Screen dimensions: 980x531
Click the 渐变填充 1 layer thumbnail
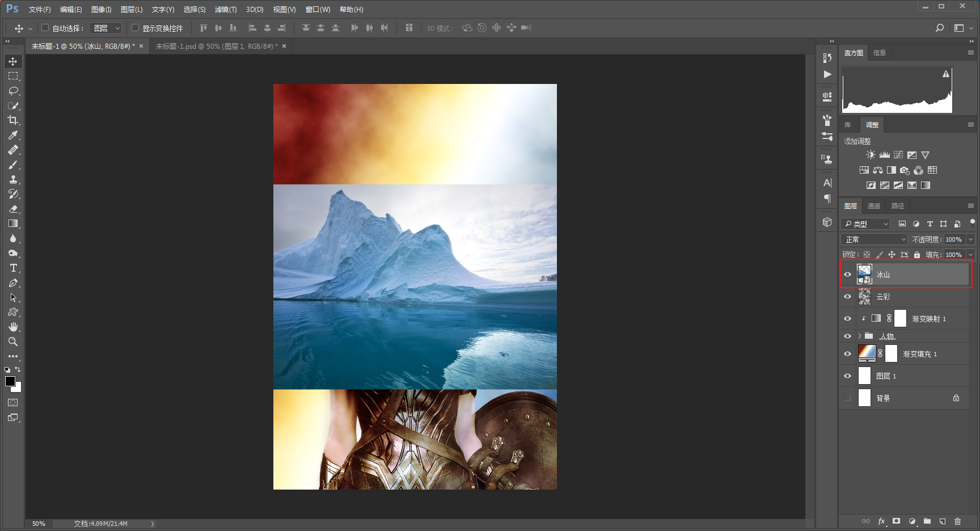point(867,353)
